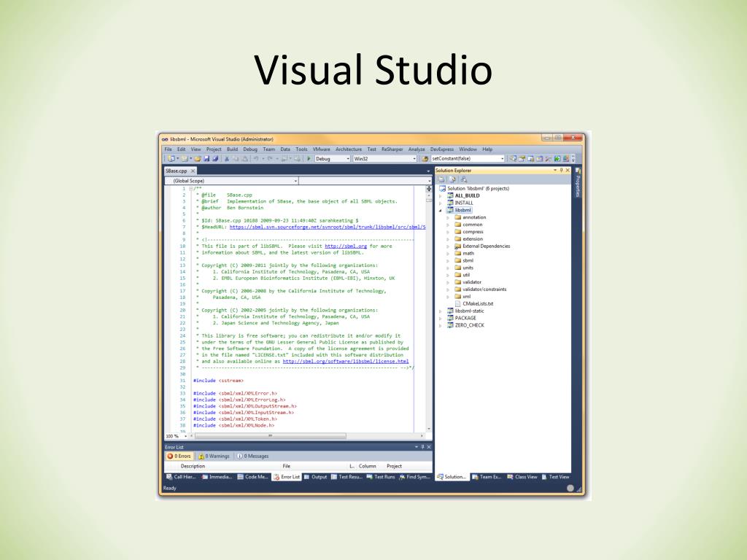Screen dimensions: 747x560
Task: Open the Architecture menu
Action: (x=348, y=149)
